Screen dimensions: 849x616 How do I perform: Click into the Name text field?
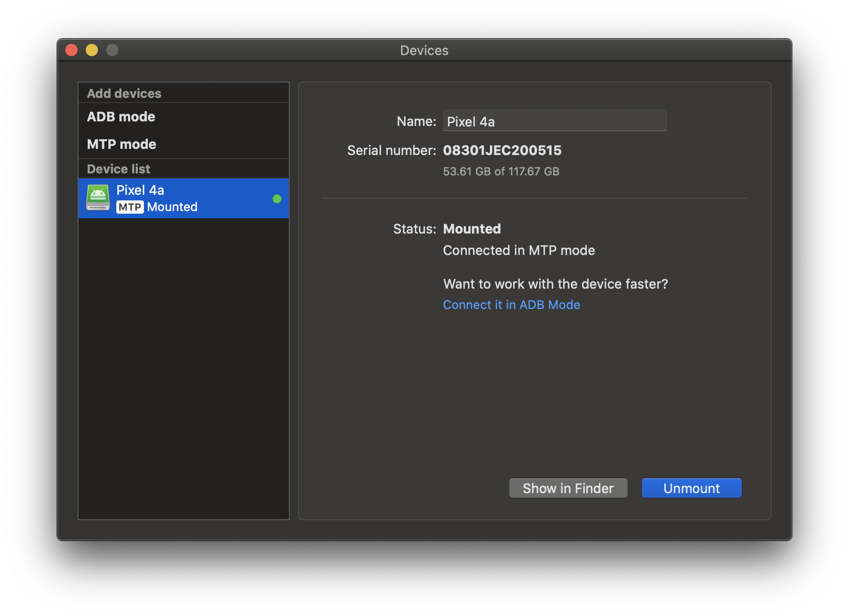click(555, 121)
